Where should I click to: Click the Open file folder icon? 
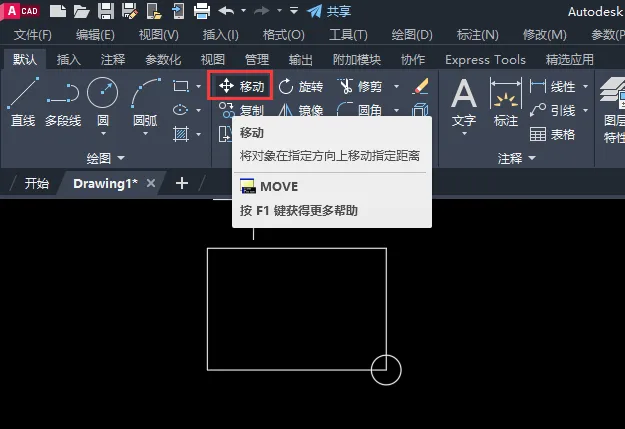pos(81,11)
